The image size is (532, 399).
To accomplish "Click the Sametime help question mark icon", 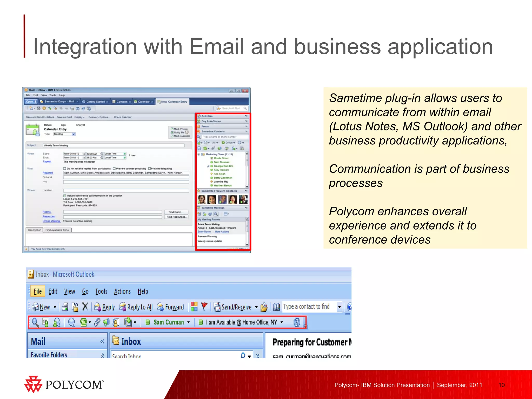I will (297, 322).
